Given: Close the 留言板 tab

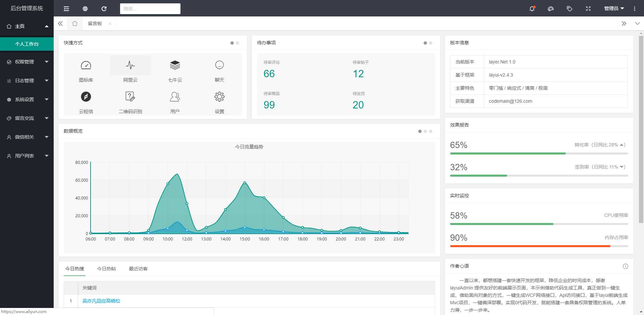Looking at the screenshot, I should tap(110, 24).
